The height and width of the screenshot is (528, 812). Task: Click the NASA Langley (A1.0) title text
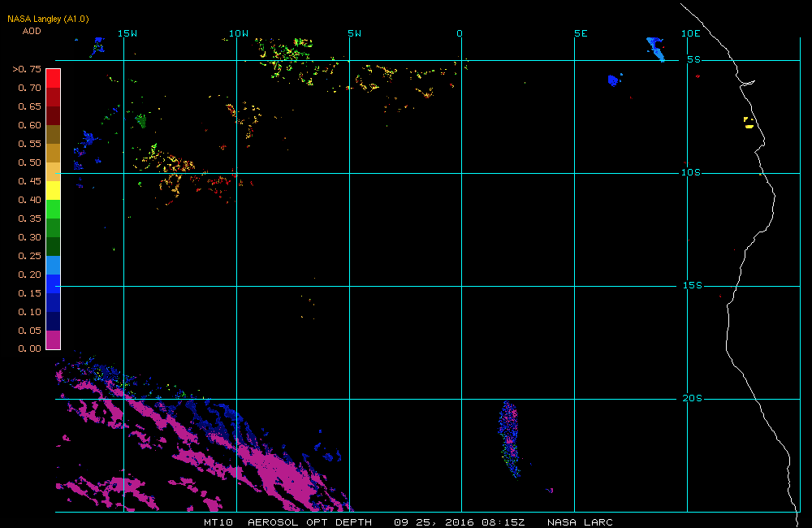48,19
